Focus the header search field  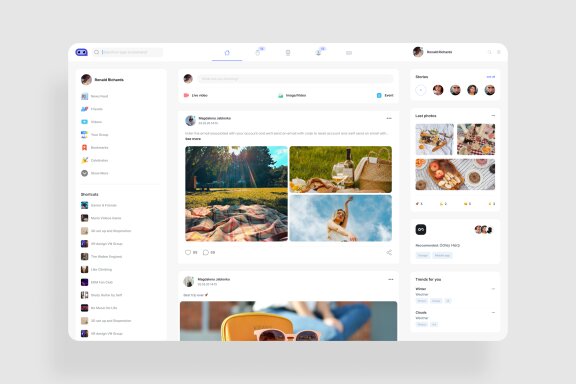click(127, 52)
